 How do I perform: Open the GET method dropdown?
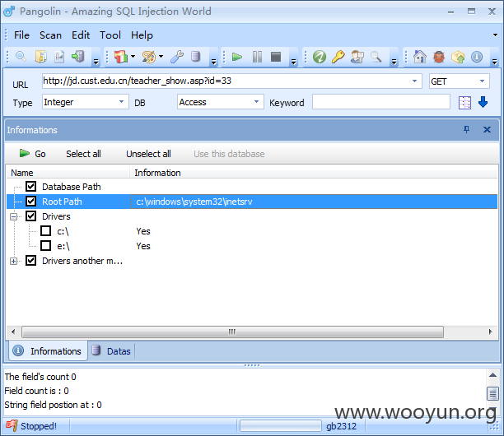(482, 81)
